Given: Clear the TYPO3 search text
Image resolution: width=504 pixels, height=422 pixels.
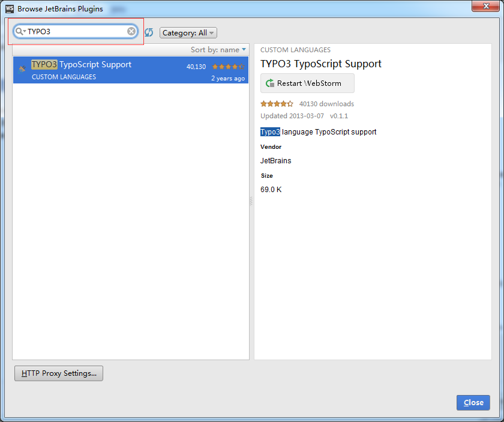Looking at the screenshot, I should pyautogui.click(x=131, y=31).
